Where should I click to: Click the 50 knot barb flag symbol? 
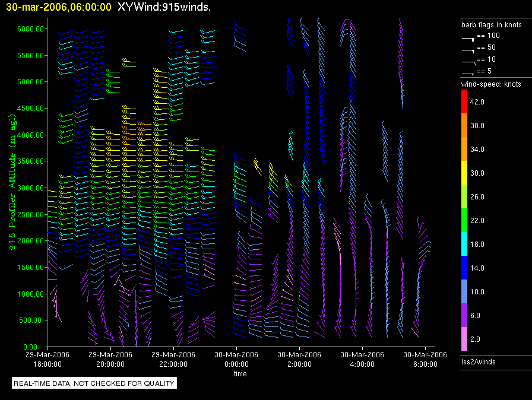coord(468,49)
